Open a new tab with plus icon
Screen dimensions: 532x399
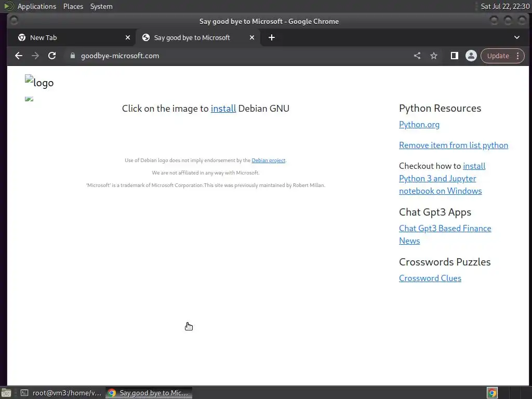tap(271, 37)
